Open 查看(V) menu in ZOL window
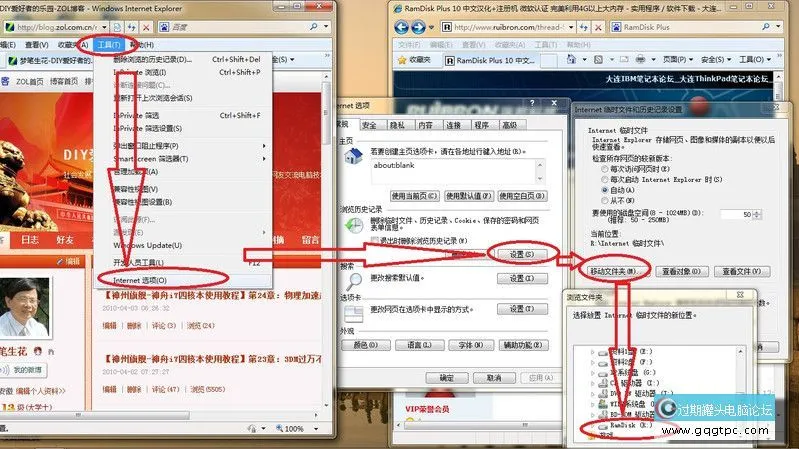 (x=37, y=45)
